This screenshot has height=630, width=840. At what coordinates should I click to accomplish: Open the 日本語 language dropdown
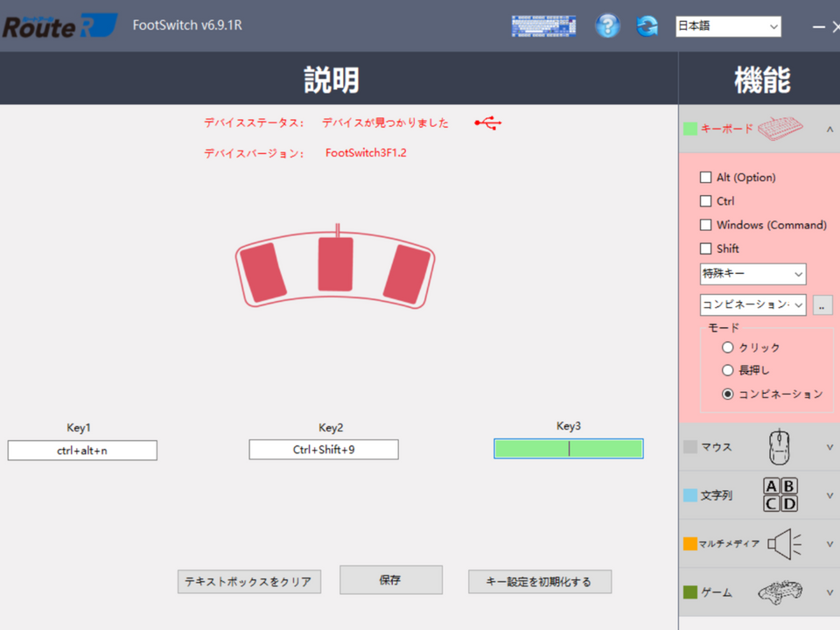click(x=728, y=26)
